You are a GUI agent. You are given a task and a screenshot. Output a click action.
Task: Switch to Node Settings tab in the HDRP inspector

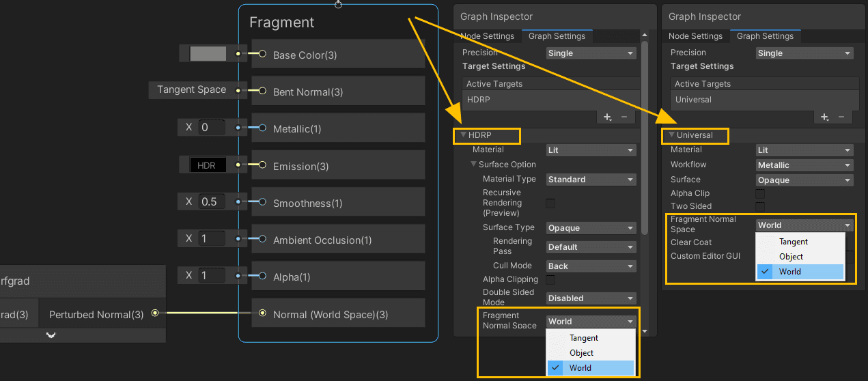[489, 36]
